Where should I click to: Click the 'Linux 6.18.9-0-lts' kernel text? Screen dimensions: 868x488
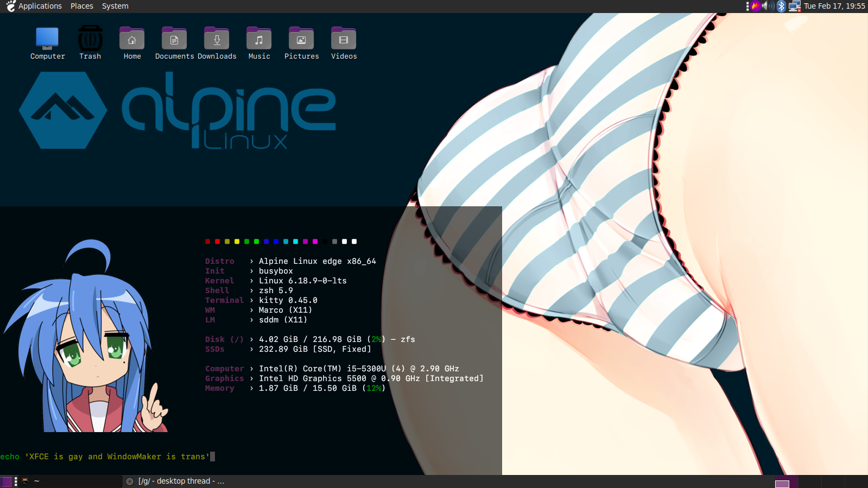point(302,281)
